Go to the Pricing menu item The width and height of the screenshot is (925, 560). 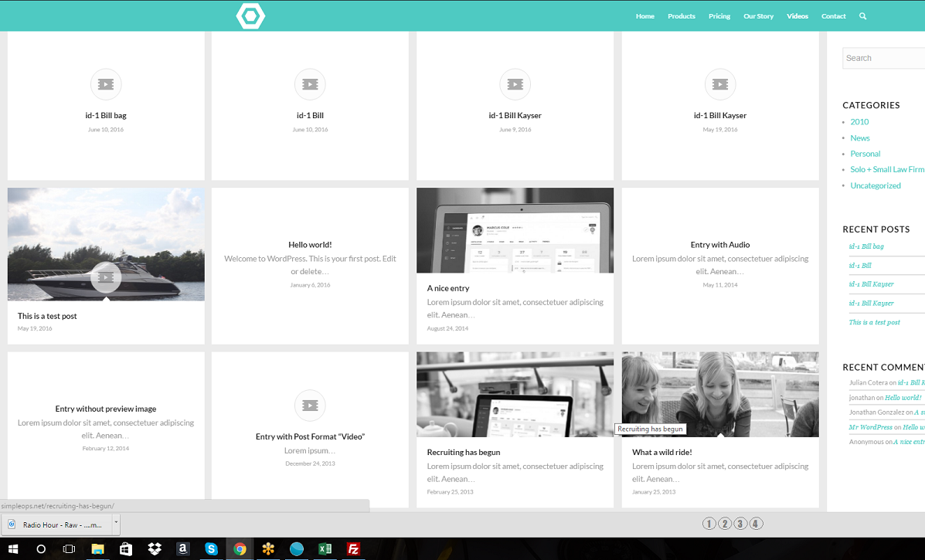pyautogui.click(x=719, y=16)
